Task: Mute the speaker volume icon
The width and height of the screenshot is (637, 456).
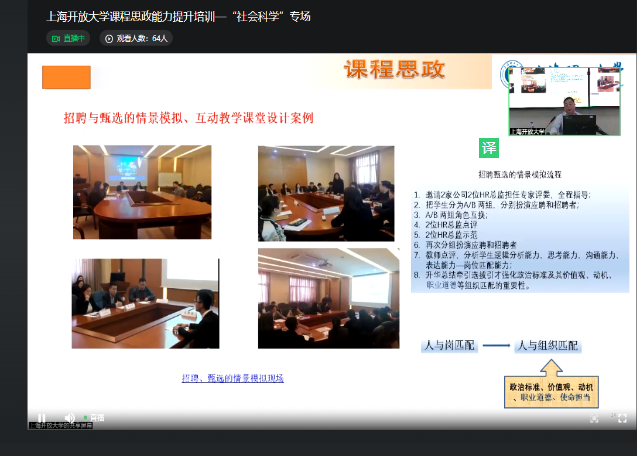Action: click(x=69, y=418)
